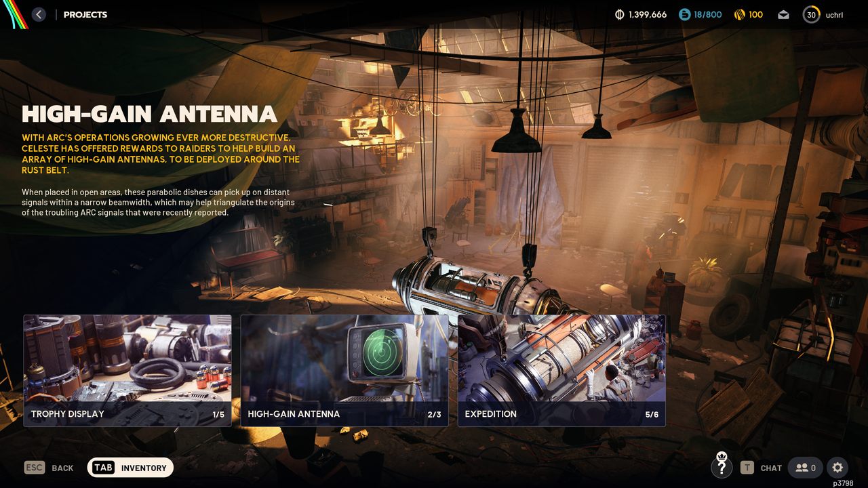
Task: Click the level 30 player badge
Action: click(x=812, y=14)
